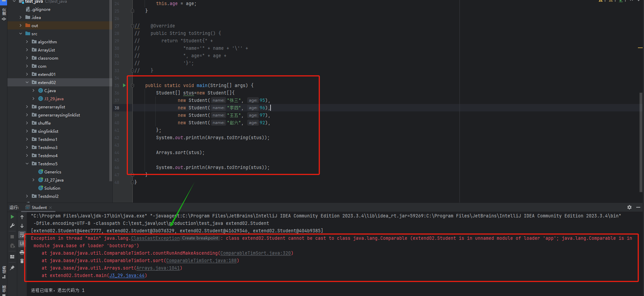Open Run panel settings gear
The image size is (644, 296).
coord(629,207)
